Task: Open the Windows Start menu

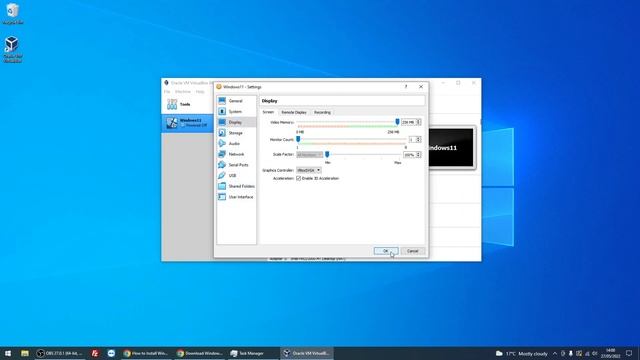Action: (8, 353)
